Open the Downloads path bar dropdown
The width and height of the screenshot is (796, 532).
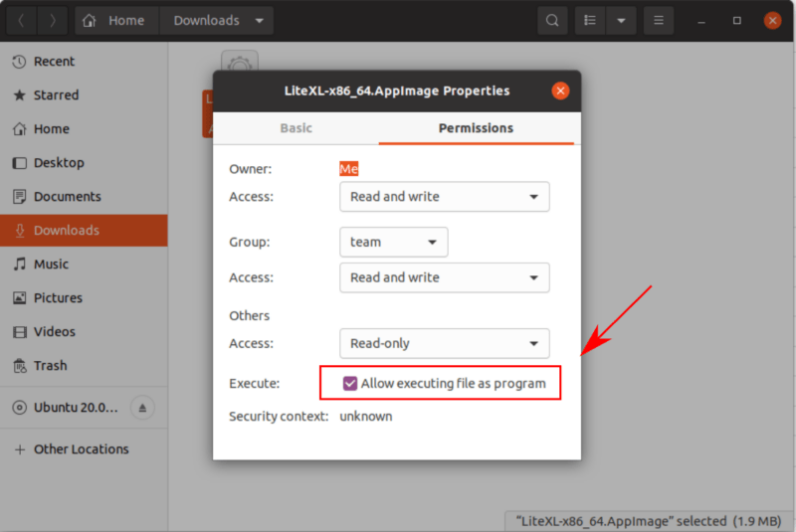pyautogui.click(x=260, y=20)
